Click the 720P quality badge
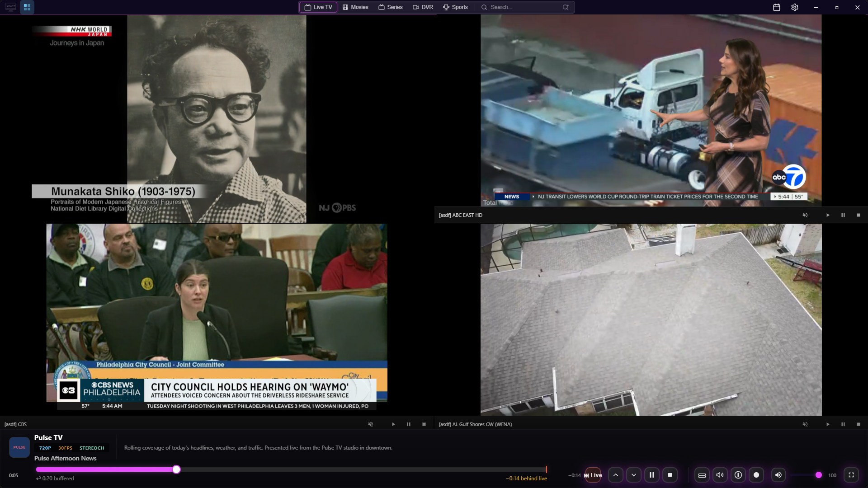The height and width of the screenshot is (488, 868). pyautogui.click(x=45, y=448)
